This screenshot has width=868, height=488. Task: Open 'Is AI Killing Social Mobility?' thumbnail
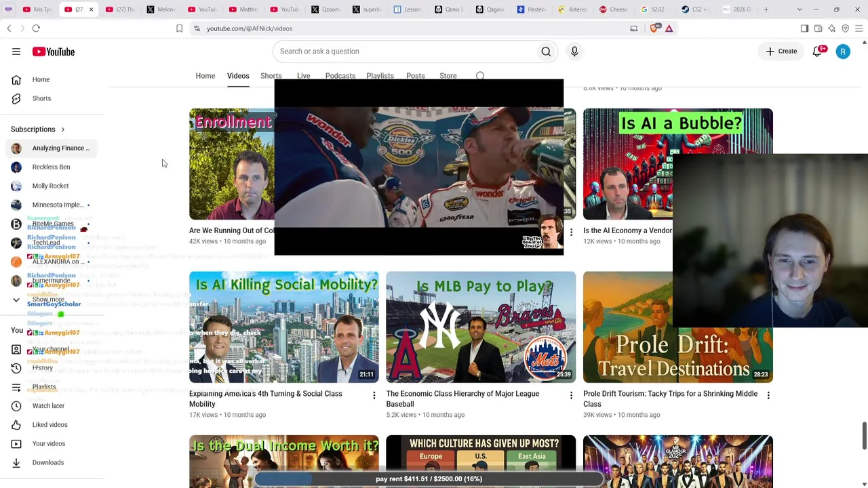pos(284,327)
